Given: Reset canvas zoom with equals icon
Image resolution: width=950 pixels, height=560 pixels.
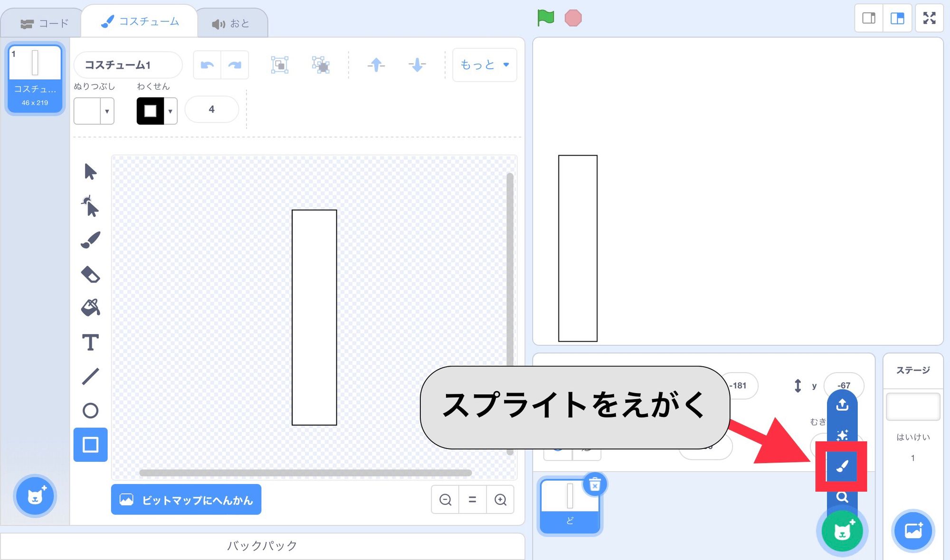Looking at the screenshot, I should (x=473, y=500).
